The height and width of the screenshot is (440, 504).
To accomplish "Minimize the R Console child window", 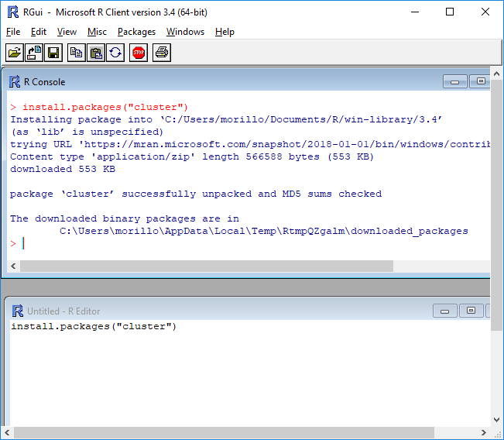I will (x=454, y=81).
